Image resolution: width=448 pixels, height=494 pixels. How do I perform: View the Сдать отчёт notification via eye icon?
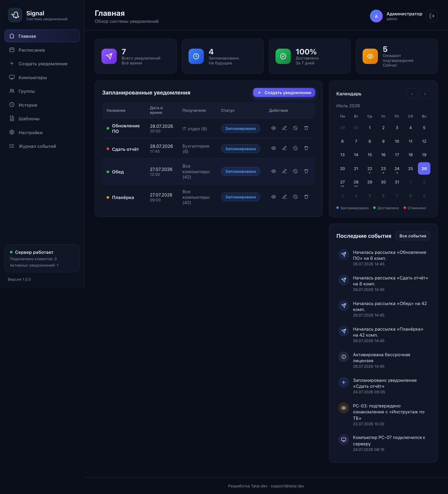point(273,148)
